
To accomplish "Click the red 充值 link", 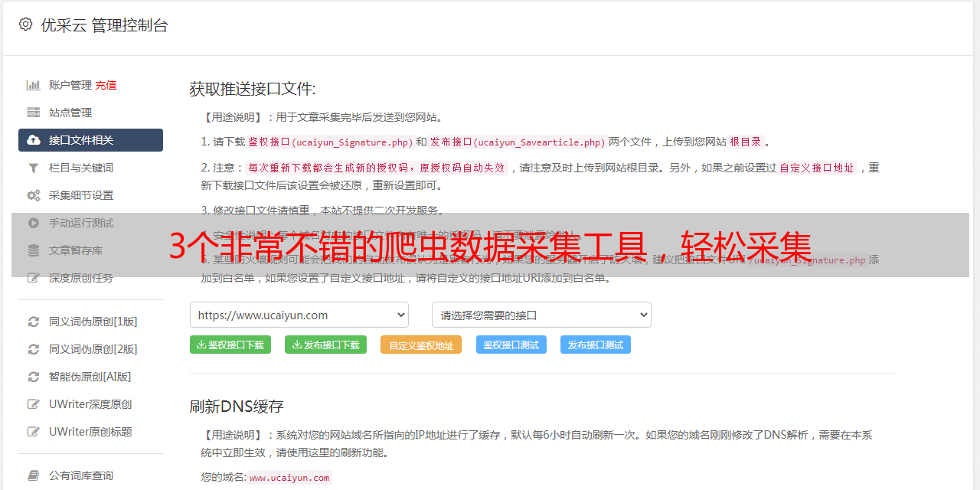I will (106, 85).
